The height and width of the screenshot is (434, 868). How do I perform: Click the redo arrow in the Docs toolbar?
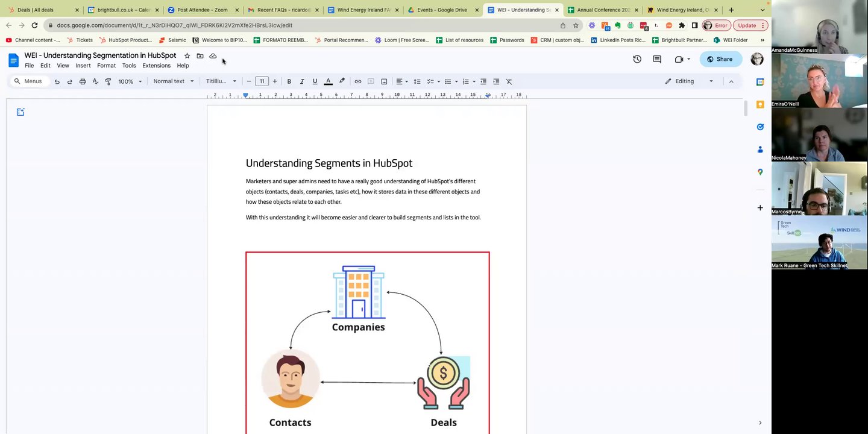click(x=70, y=81)
